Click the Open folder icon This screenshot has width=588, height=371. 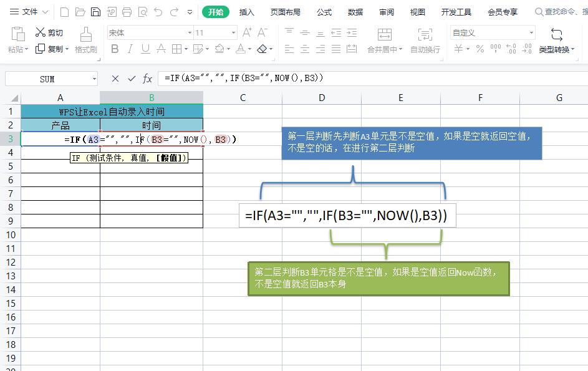80,12
